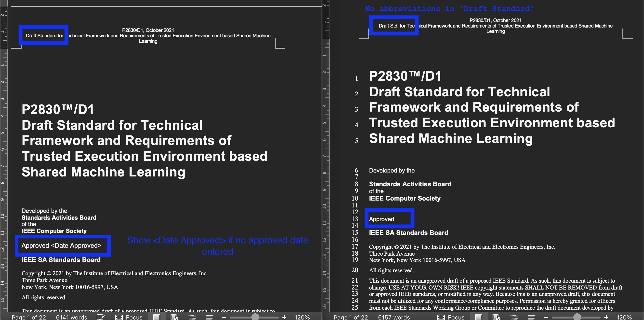Select Web Layout view in right status bar

[496, 317]
